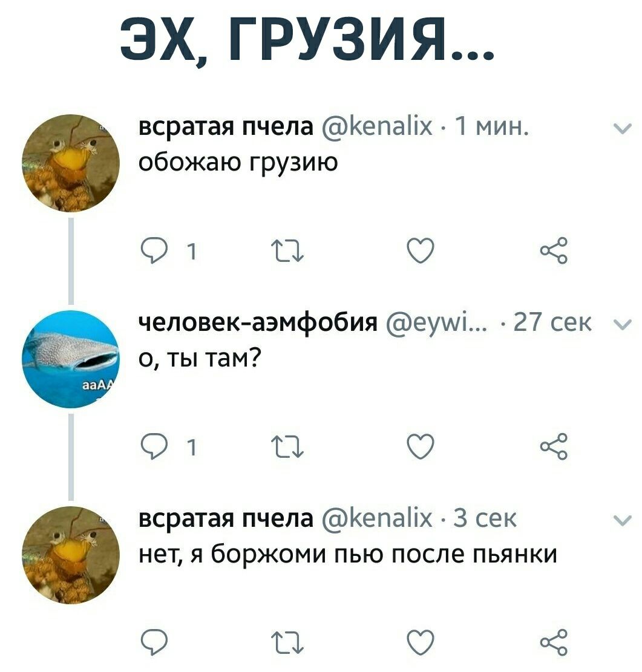Retweet the 'о, ты там?' tweet
Viewport: 642px width, 672px height.
tap(288, 447)
